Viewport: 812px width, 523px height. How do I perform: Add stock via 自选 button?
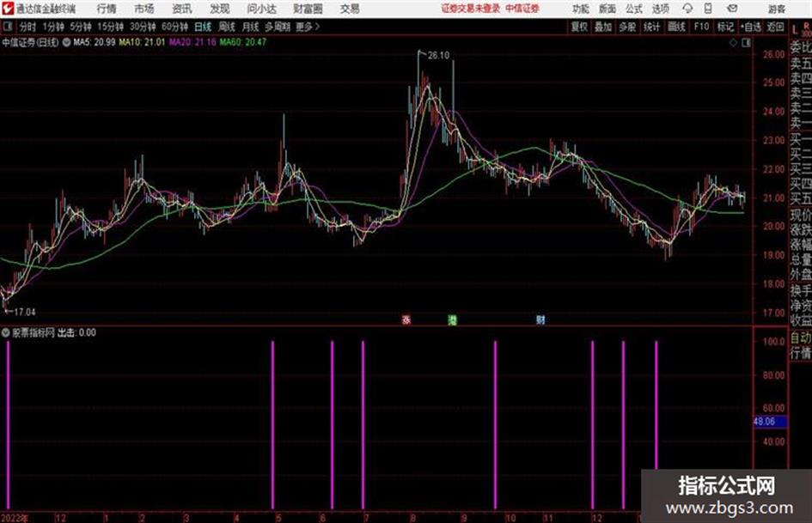tap(750, 27)
